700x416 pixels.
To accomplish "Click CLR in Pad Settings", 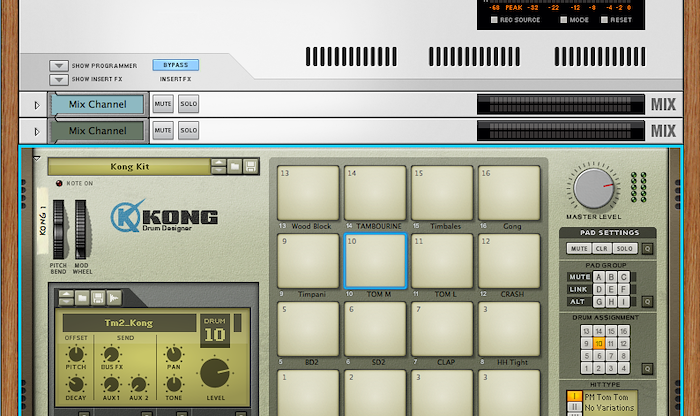I will (602, 249).
